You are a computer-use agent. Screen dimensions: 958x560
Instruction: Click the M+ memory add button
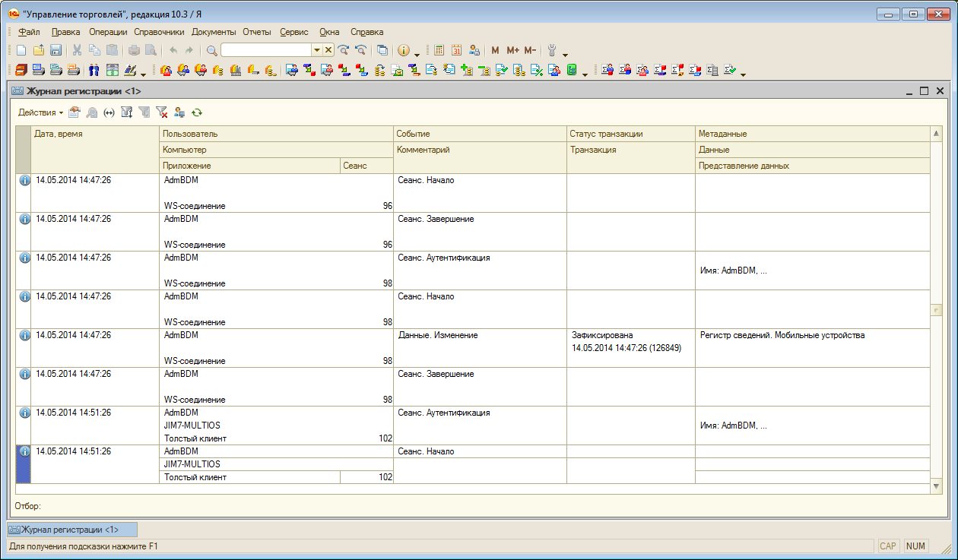512,50
